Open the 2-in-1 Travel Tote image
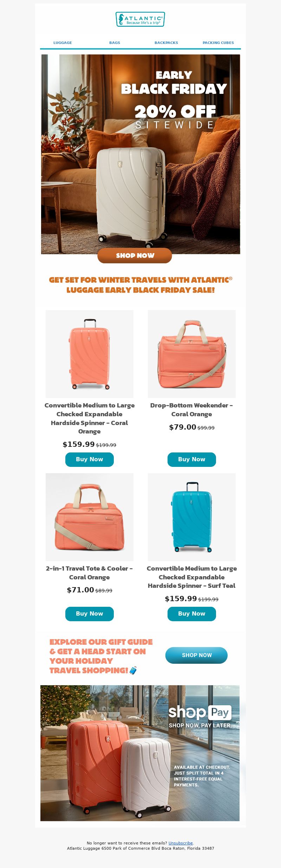Image resolution: width=281 pixels, height=868 pixels. pyautogui.click(x=90, y=517)
